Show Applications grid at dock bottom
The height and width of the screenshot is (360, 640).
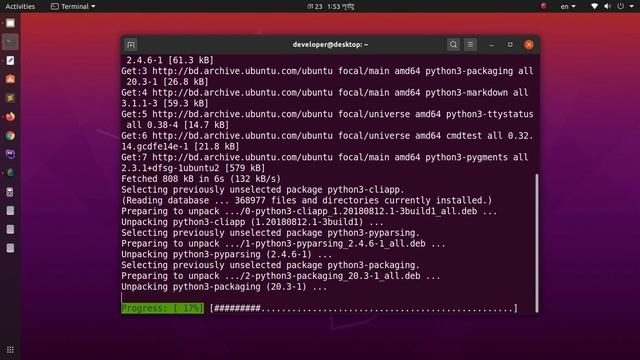tap(10, 350)
